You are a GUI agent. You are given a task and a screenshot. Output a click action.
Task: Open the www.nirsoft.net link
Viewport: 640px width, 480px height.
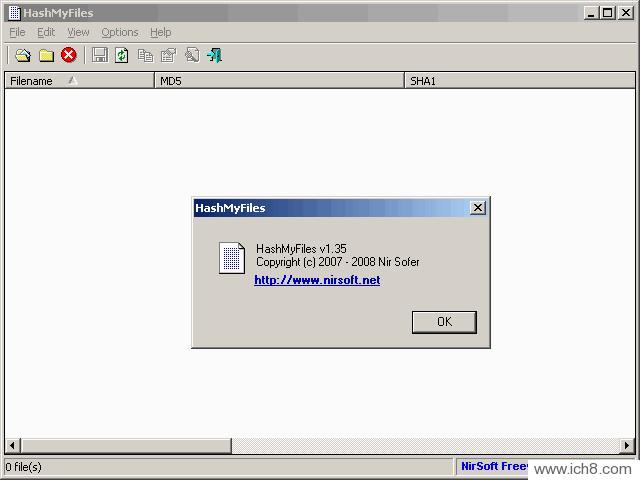point(317,280)
